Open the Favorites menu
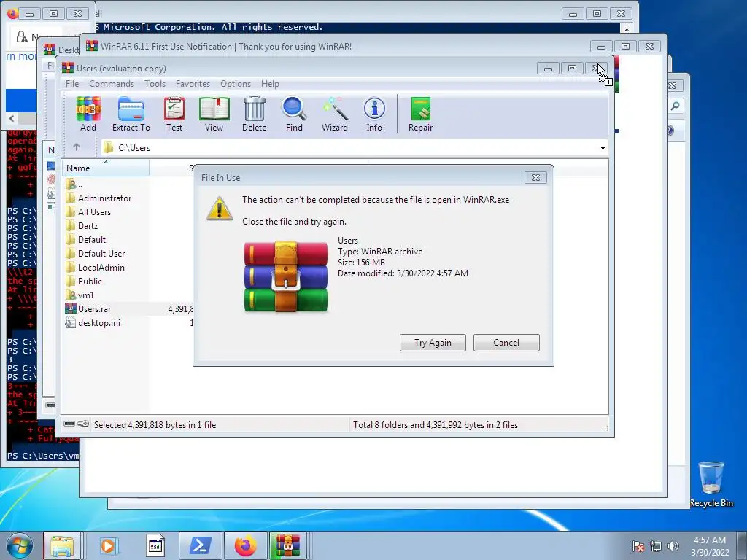The width and height of the screenshot is (747, 560). tap(193, 84)
